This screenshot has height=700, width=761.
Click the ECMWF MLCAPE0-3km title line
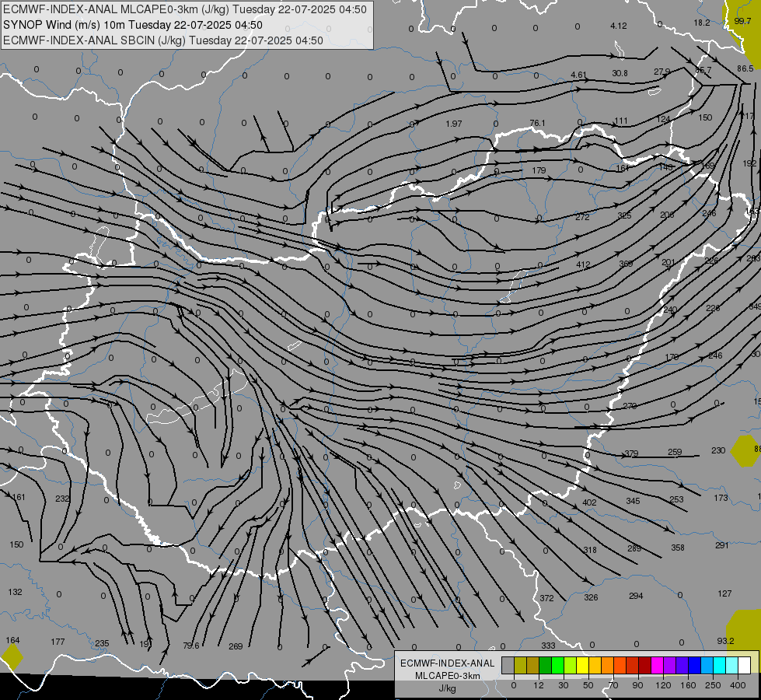[x=185, y=9]
